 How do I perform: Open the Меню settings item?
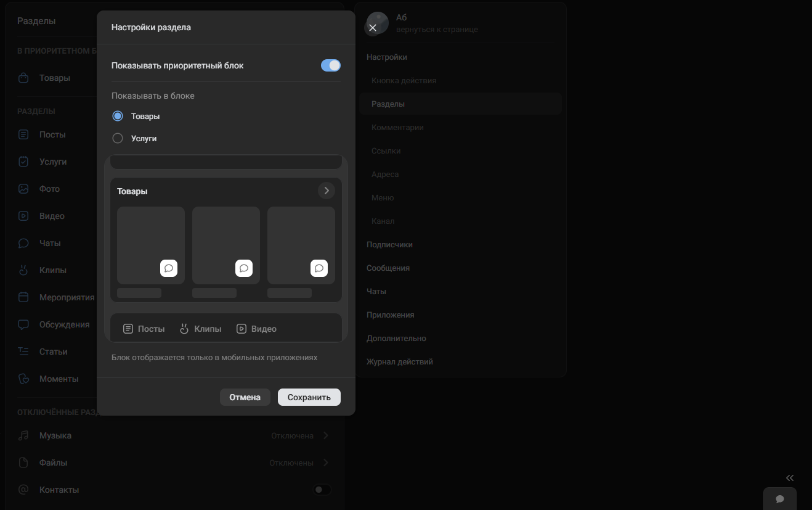pos(383,198)
